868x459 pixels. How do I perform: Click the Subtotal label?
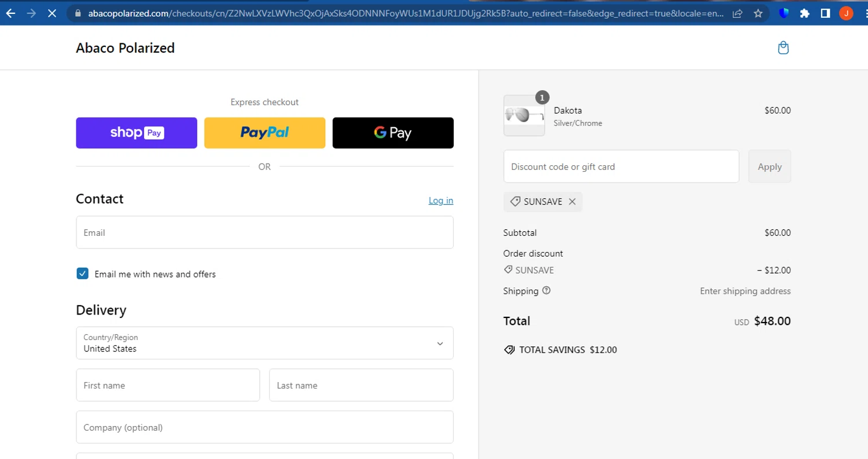[520, 233]
